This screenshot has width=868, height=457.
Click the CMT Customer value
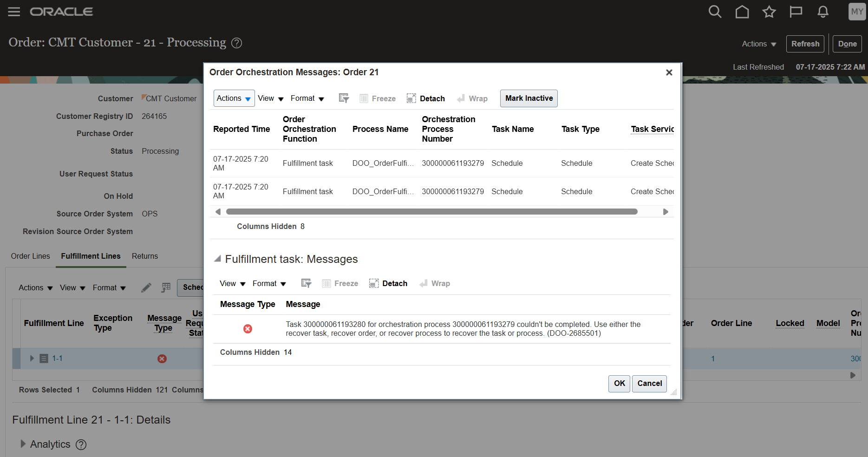(x=171, y=98)
